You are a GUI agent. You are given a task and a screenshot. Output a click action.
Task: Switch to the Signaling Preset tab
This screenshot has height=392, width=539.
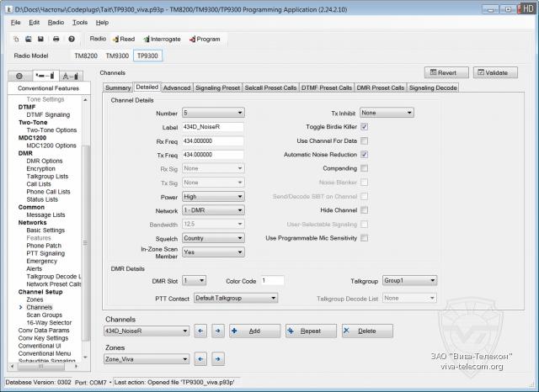217,87
